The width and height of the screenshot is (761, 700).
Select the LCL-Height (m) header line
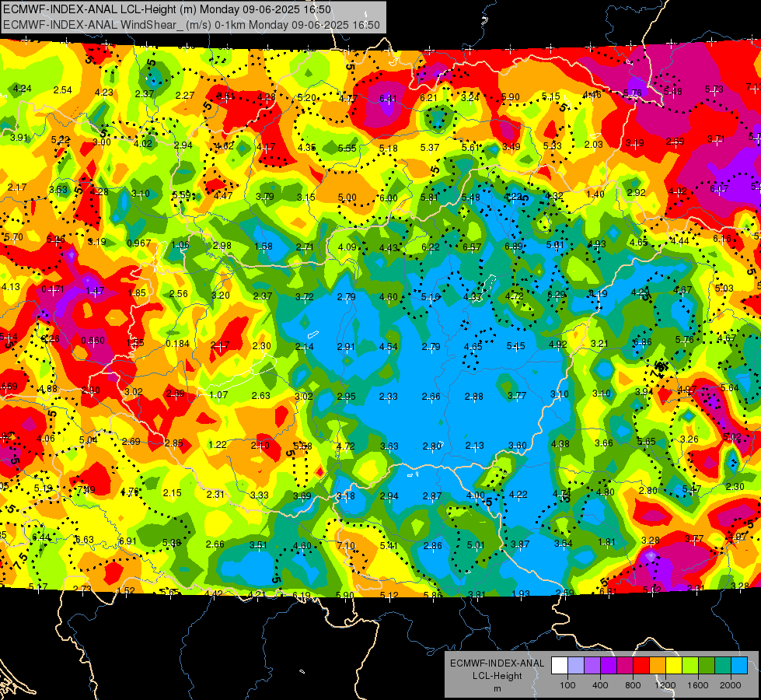(x=167, y=9)
